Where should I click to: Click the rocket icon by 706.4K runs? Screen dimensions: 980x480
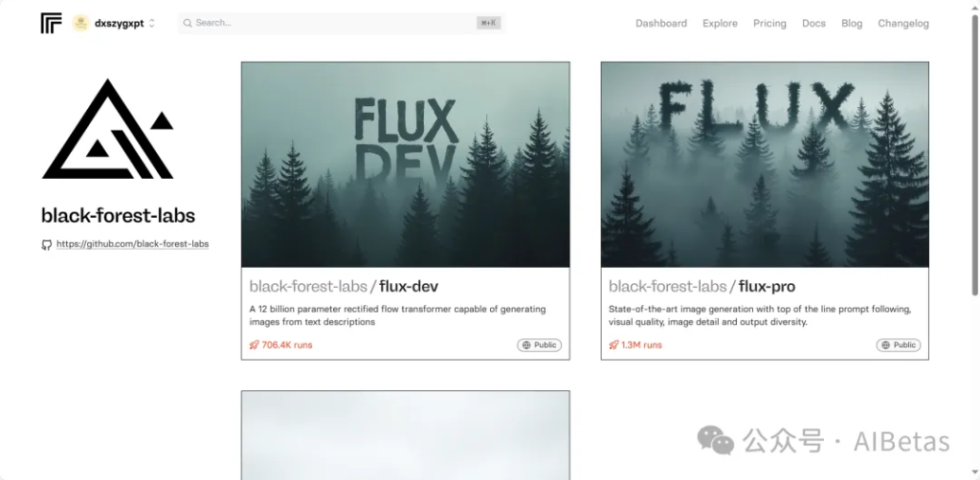(x=254, y=345)
